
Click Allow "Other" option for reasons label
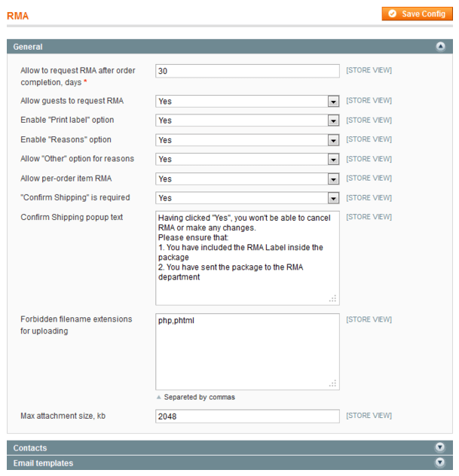click(x=77, y=159)
